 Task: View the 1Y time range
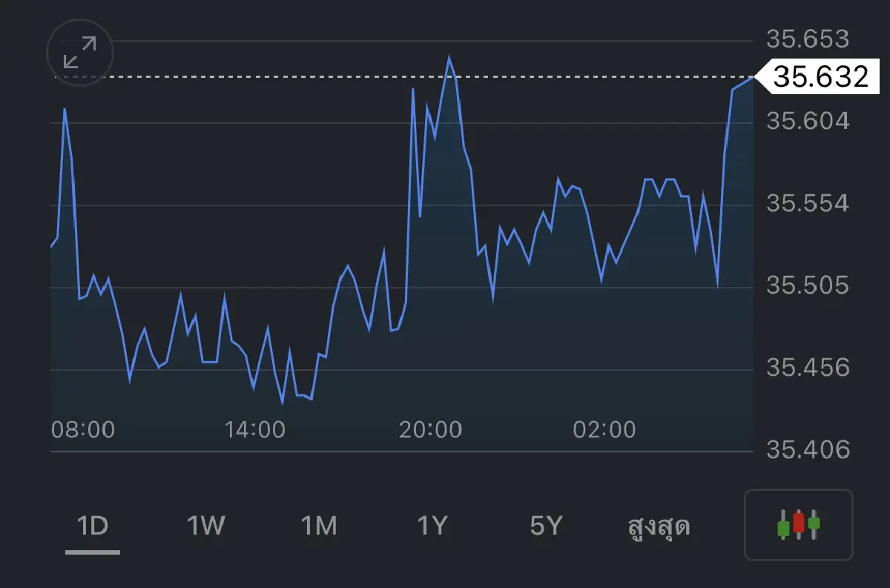[x=432, y=526]
